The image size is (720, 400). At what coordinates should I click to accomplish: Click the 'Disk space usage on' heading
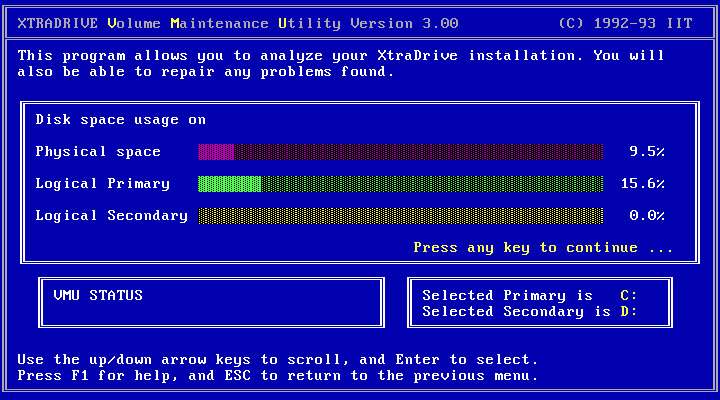pyautogui.click(x=121, y=120)
